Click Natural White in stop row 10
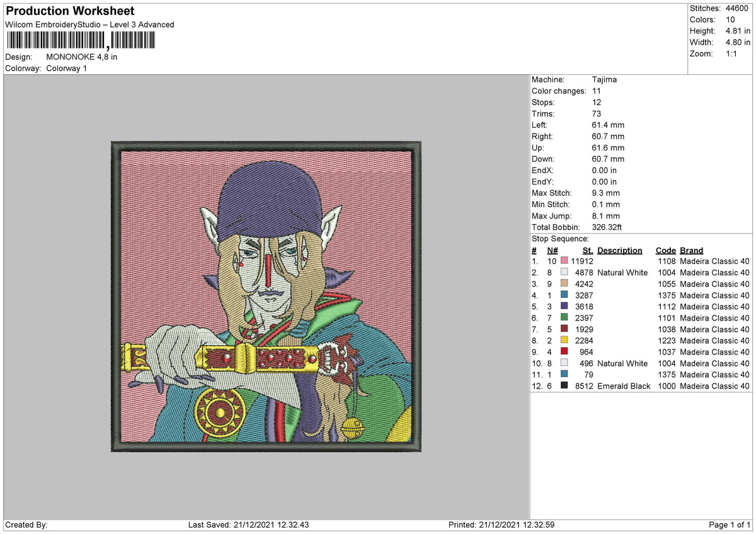The height and width of the screenshot is (534, 756). pyautogui.click(x=622, y=363)
